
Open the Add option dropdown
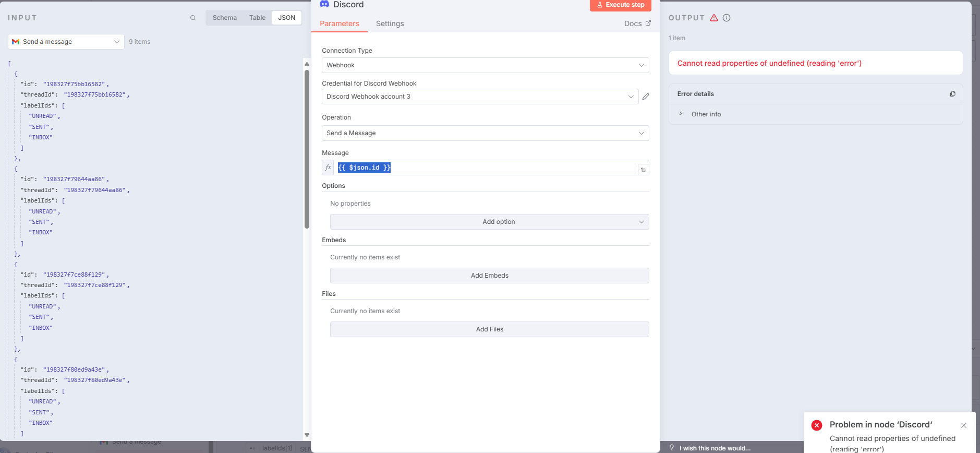click(x=489, y=222)
